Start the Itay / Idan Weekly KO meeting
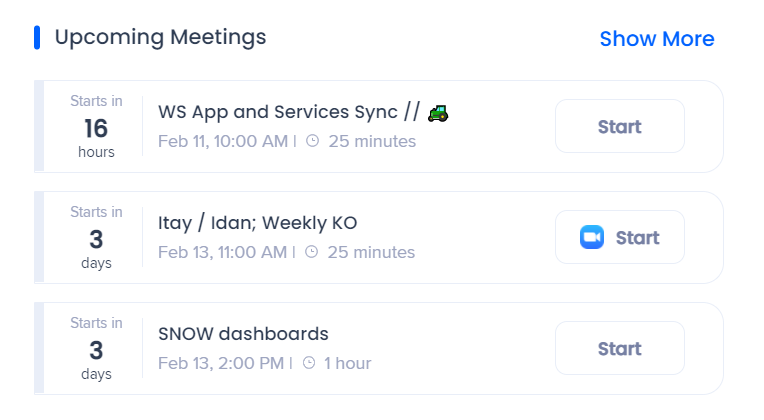The width and height of the screenshot is (764, 420). [x=619, y=238]
